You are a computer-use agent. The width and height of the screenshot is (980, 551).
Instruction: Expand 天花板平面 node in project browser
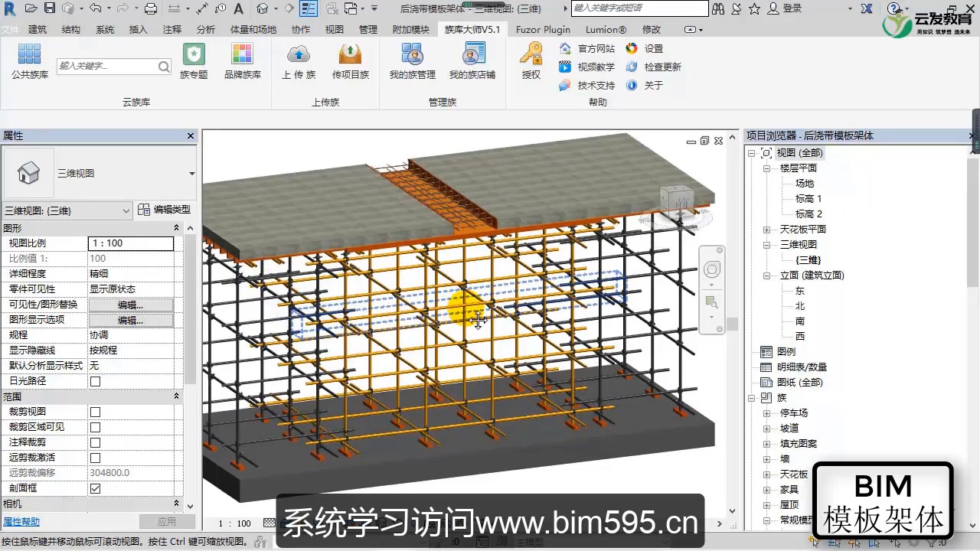click(x=766, y=230)
